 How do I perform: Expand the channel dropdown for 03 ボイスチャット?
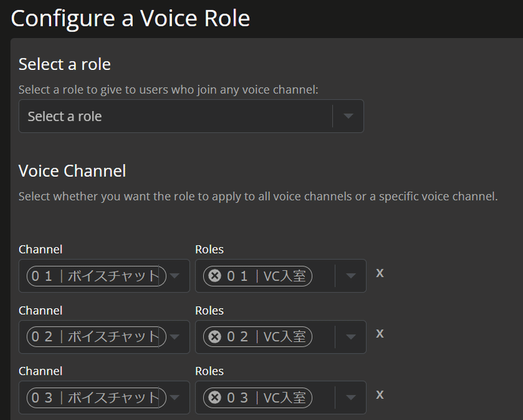coord(175,397)
